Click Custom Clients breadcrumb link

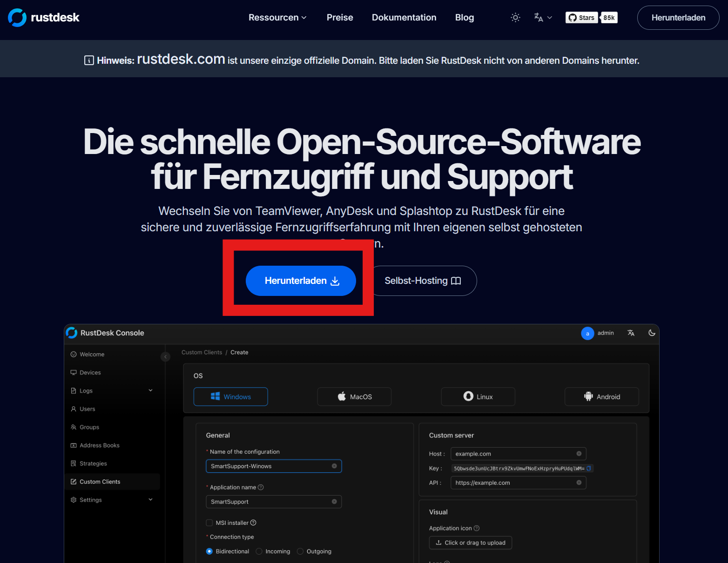point(202,352)
